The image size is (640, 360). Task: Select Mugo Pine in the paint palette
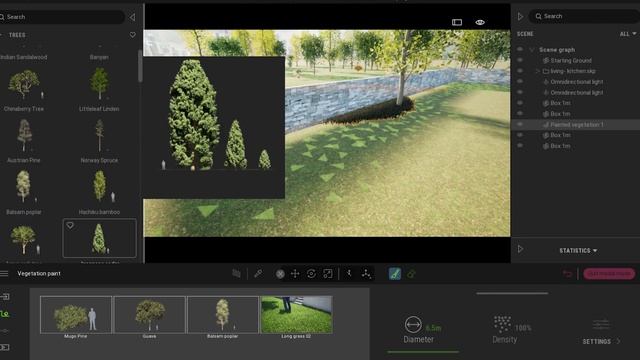[x=76, y=315]
